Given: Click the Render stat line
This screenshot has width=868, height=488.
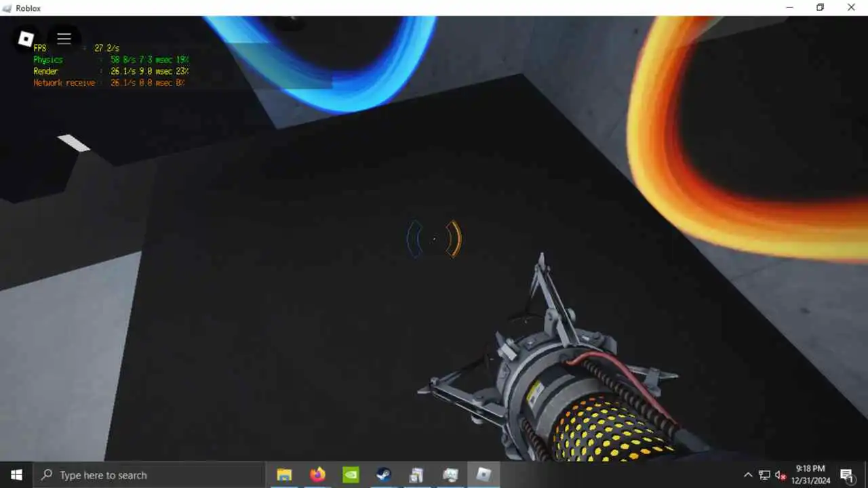Looking at the screenshot, I should coord(111,71).
